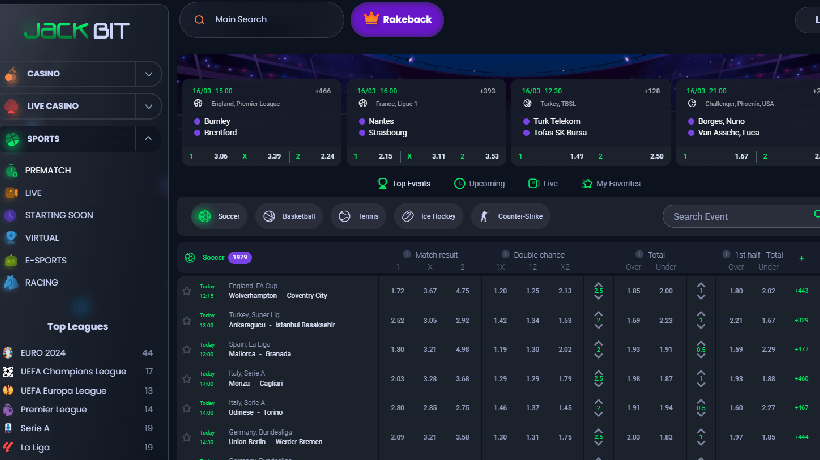Click the Prematch sidebar icon
Viewport: 820px width, 460px height.
click(x=11, y=171)
